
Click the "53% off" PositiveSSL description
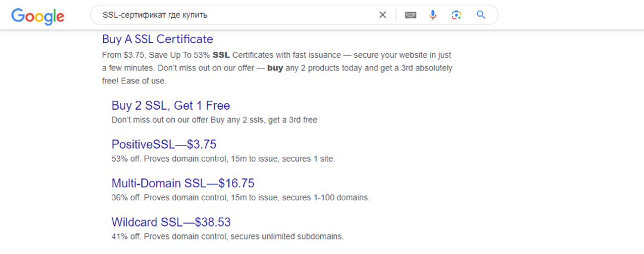[x=223, y=159]
